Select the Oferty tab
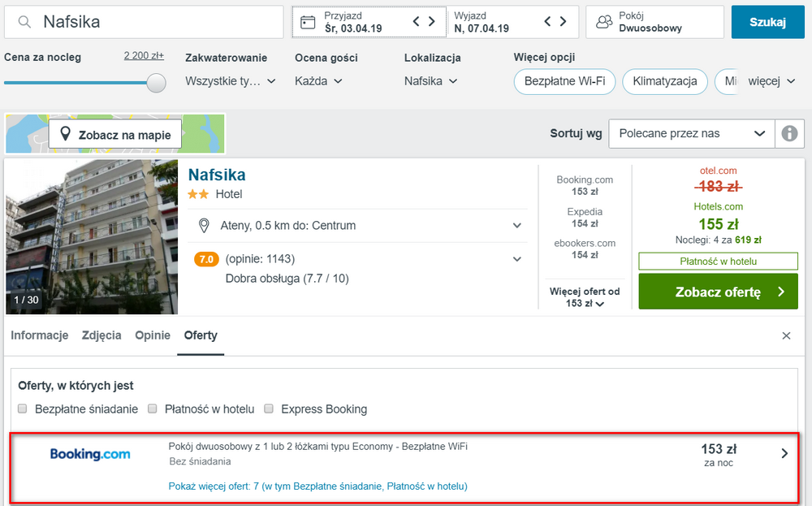 click(201, 335)
